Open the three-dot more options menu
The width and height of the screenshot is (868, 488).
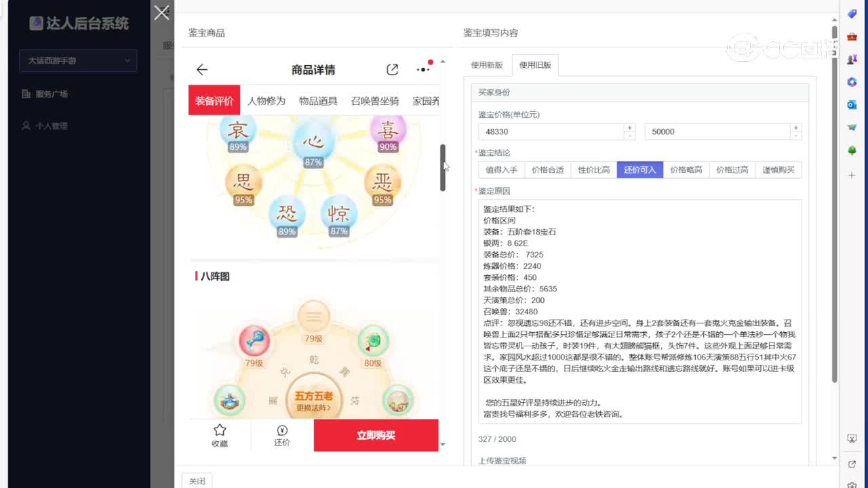(x=422, y=68)
